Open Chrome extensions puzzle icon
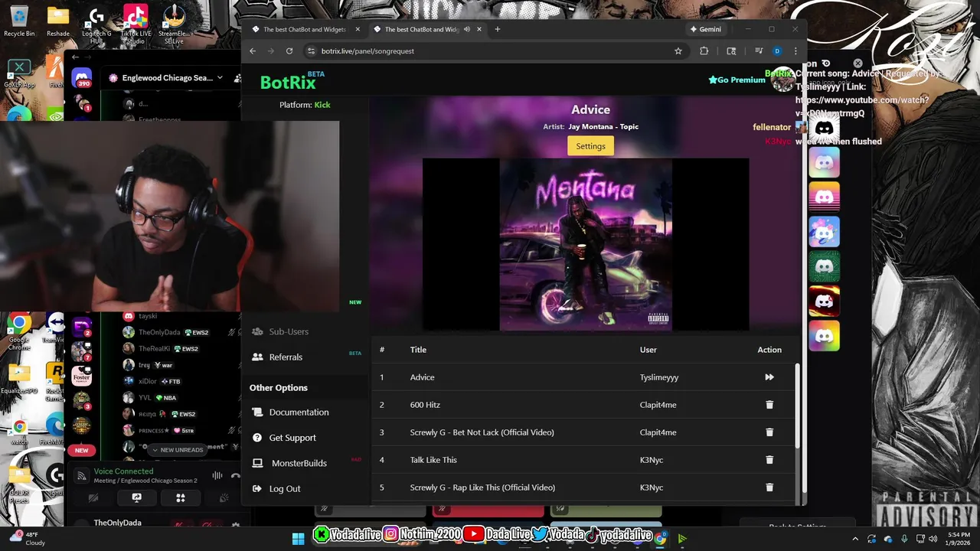Screen dimensions: 980x551 pos(704,51)
